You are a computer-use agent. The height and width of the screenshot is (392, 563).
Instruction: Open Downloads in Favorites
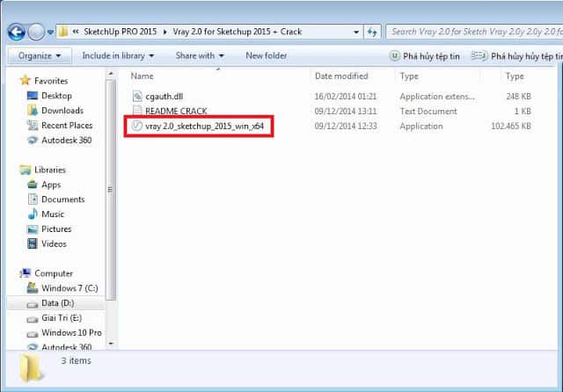tap(62, 111)
